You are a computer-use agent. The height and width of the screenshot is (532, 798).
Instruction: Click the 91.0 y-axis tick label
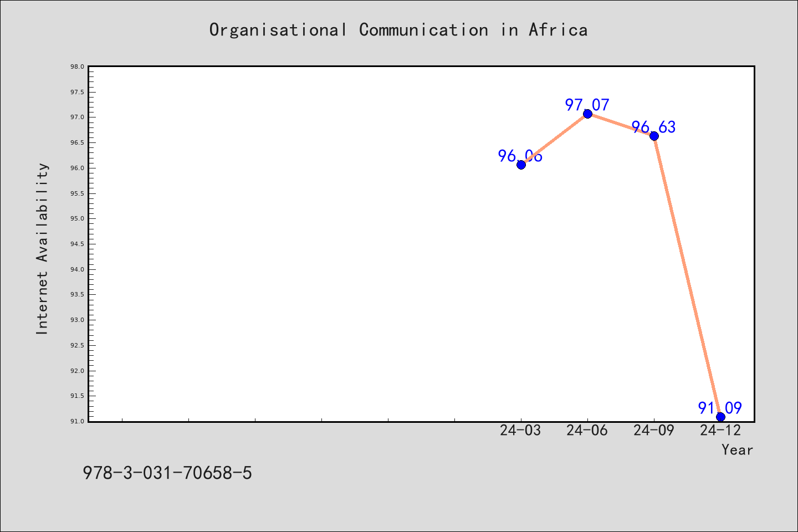point(77,421)
